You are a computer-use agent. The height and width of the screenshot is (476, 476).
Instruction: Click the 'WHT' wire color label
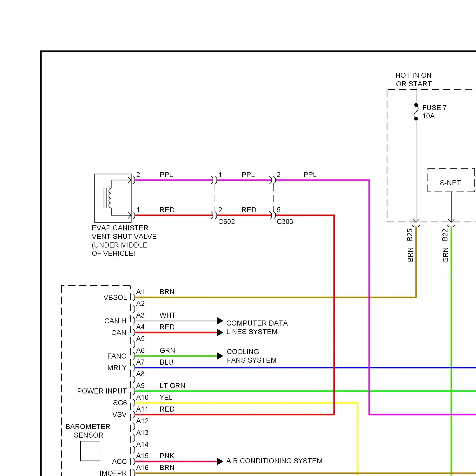click(x=168, y=315)
